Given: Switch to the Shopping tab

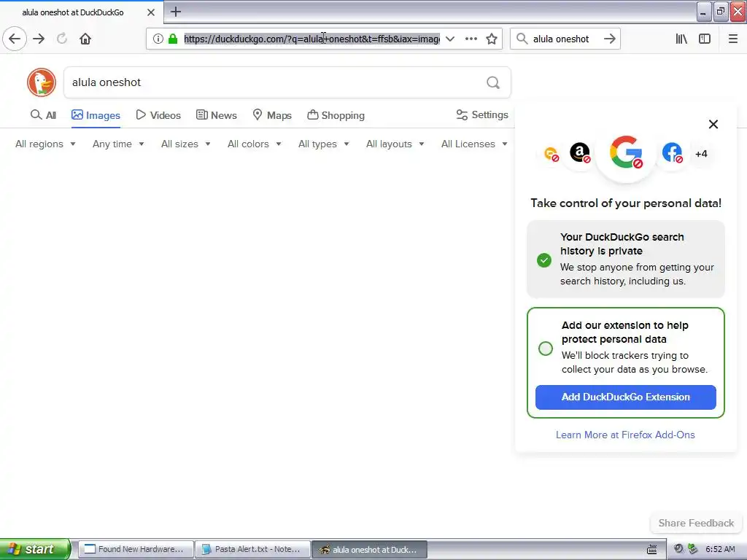Looking at the screenshot, I should [x=336, y=115].
